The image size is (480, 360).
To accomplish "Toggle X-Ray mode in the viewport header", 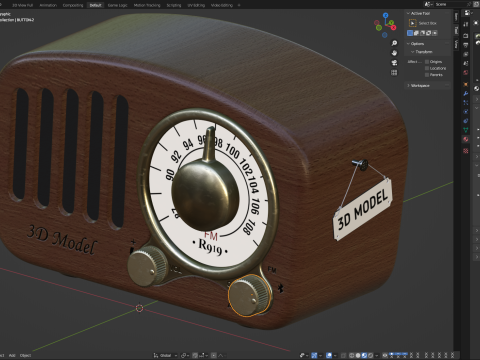I will [x=343, y=355].
